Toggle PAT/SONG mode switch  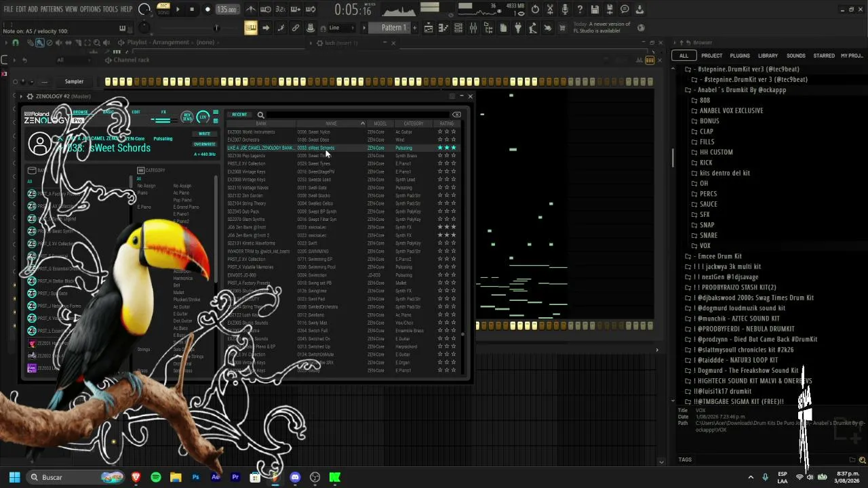[163, 9]
